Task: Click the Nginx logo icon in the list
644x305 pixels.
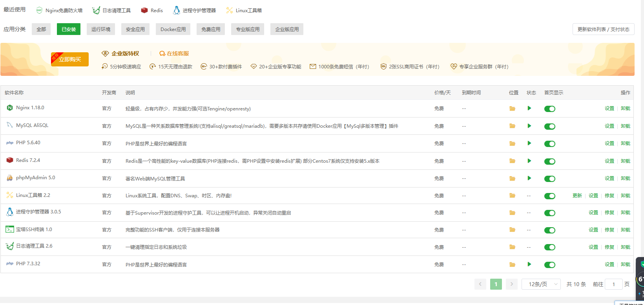Action: click(x=10, y=108)
